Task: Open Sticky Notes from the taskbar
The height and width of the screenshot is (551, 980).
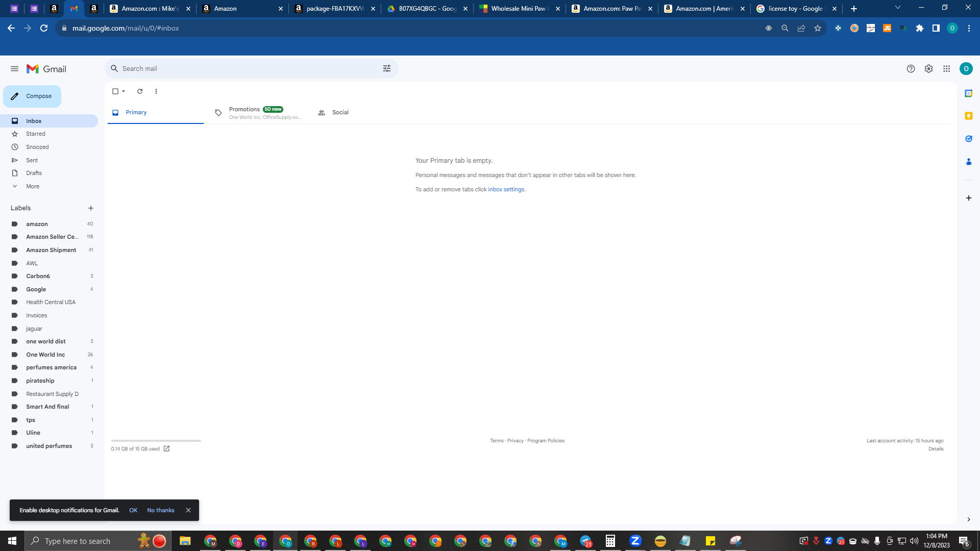Action: point(710,541)
